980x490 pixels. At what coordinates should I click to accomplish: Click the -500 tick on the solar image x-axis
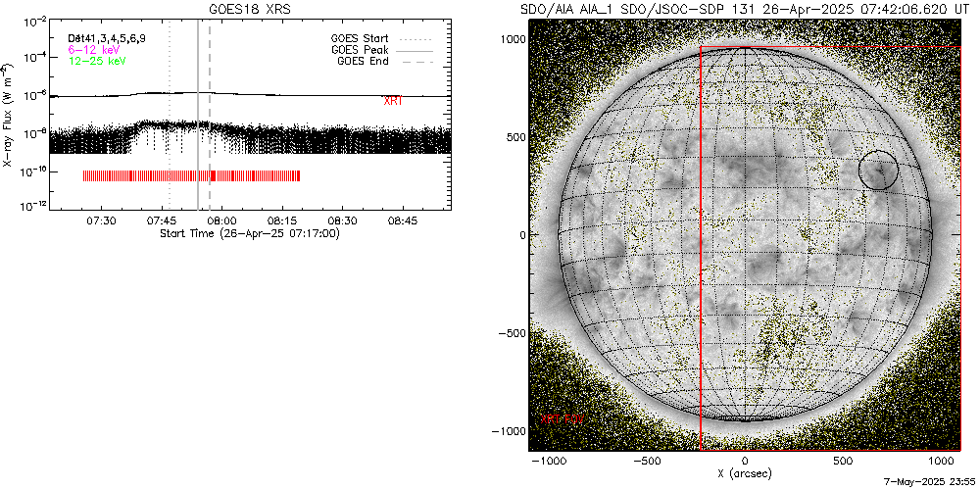[647, 461]
